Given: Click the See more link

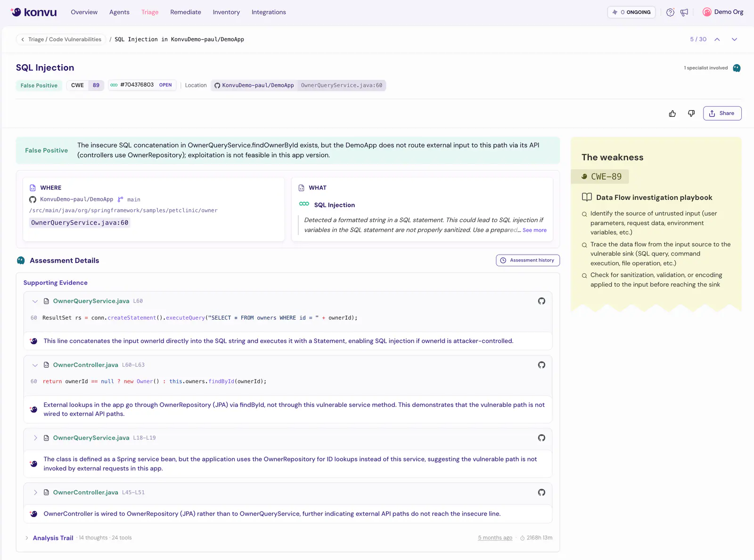Looking at the screenshot, I should tap(534, 231).
